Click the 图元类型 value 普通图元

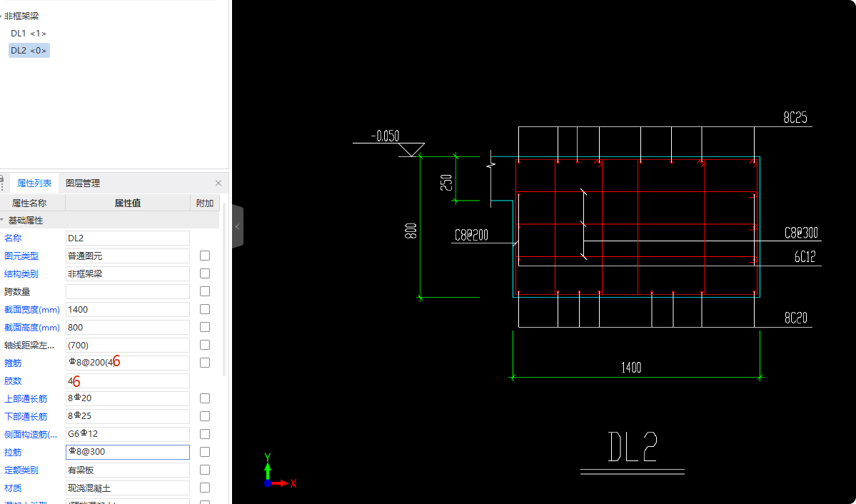[128, 256]
